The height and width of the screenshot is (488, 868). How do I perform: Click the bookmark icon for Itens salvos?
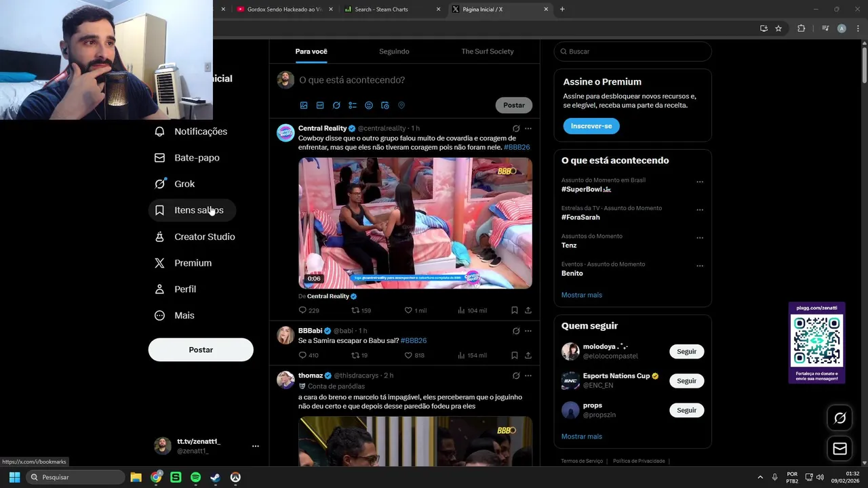point(159,210)
